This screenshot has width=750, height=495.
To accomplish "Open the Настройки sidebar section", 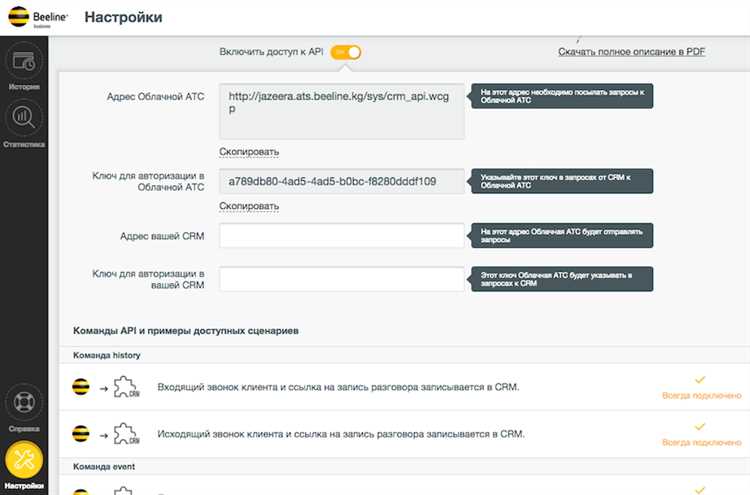I will [x=24, y=465].
